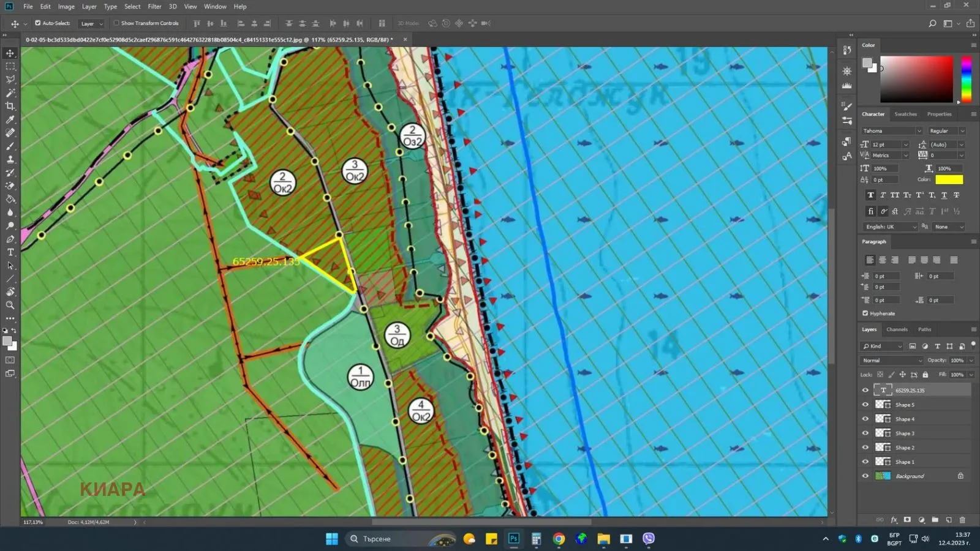Switch to the Channels tab
980x551 pixels.
click(897, 329)
